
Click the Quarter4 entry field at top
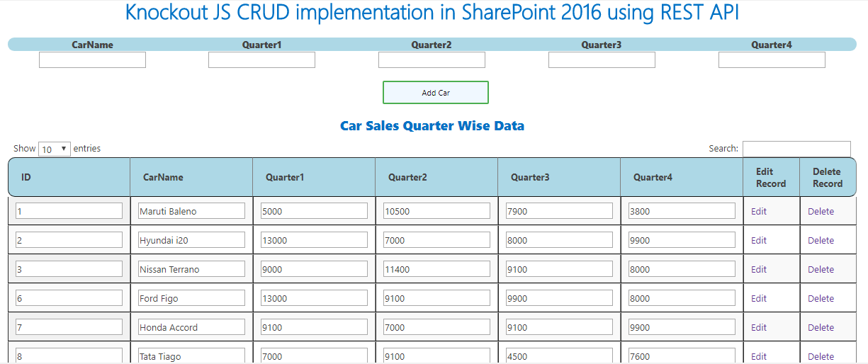pos(772,60)
